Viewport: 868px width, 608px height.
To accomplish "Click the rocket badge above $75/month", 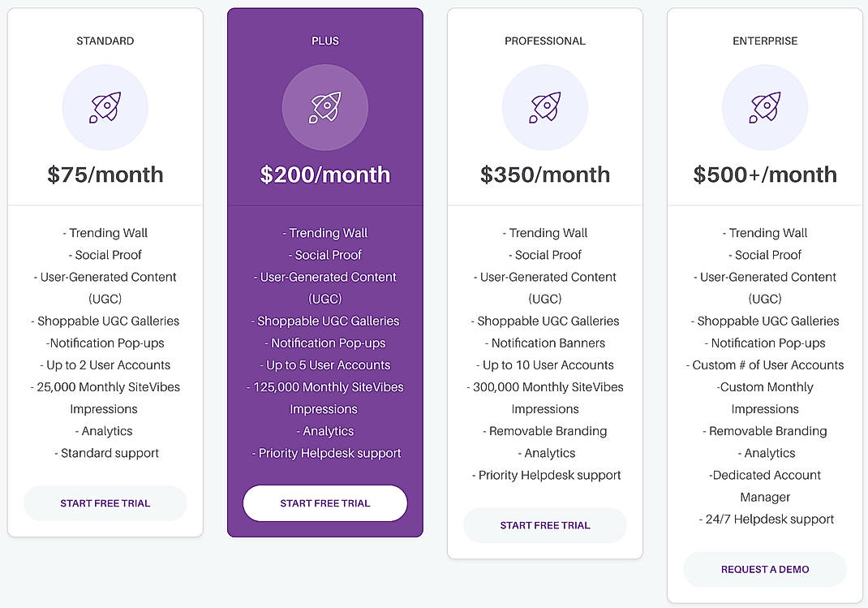I will click(x=105, y=107).
